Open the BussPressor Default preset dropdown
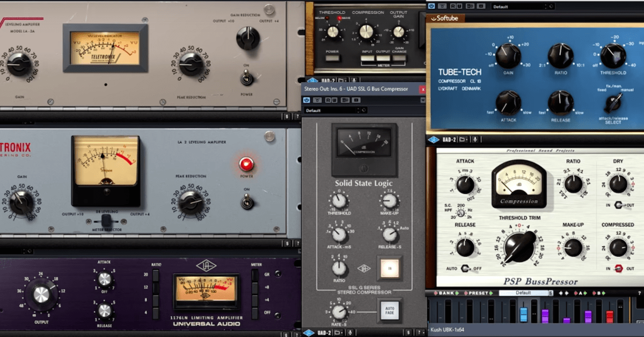The height and width of the screenshot is (337, 644). [x=525, y=293]
